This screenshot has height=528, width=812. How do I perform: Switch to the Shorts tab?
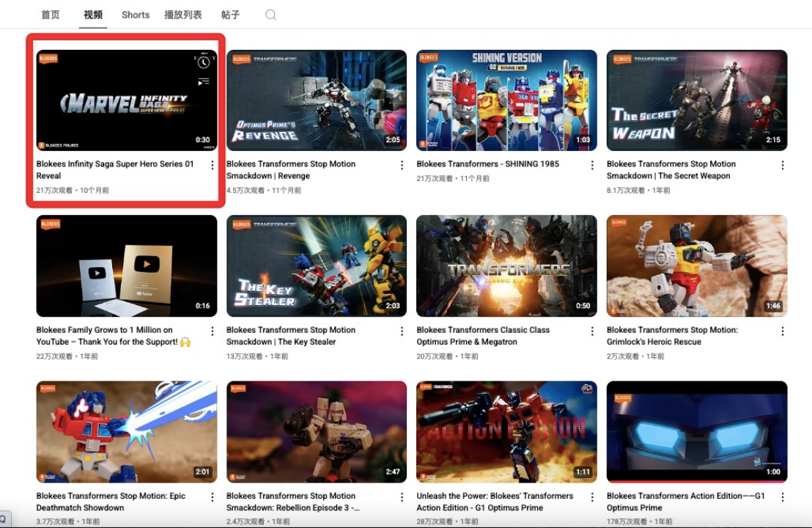point(136,15)
